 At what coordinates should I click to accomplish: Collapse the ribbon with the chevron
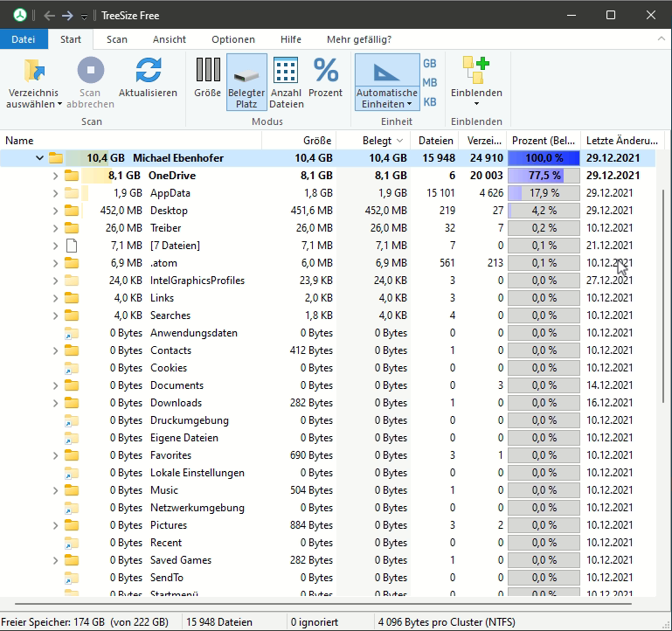(662, 39)
